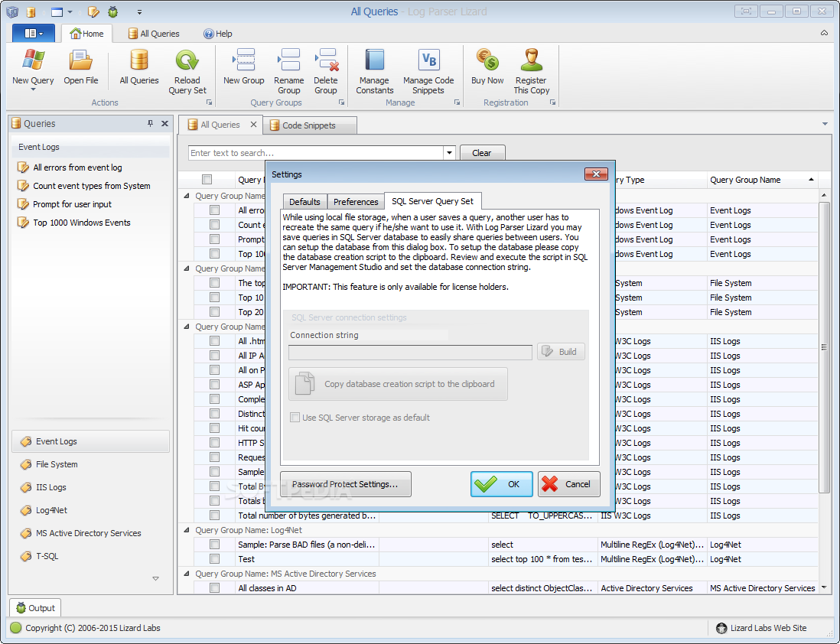The width and height of the screenshot is (840, 644).
Task: Open Manage Code Snippets
Action: [428, 60]
